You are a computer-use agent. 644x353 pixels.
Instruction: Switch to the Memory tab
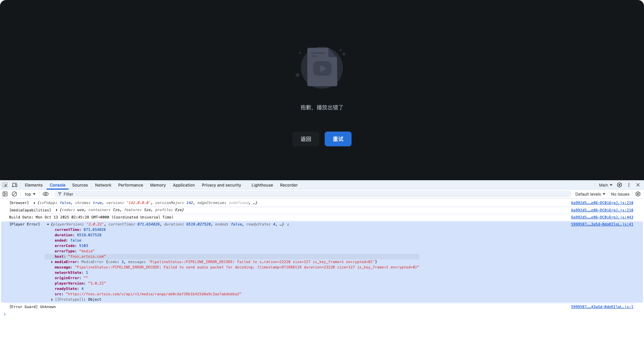158,185
